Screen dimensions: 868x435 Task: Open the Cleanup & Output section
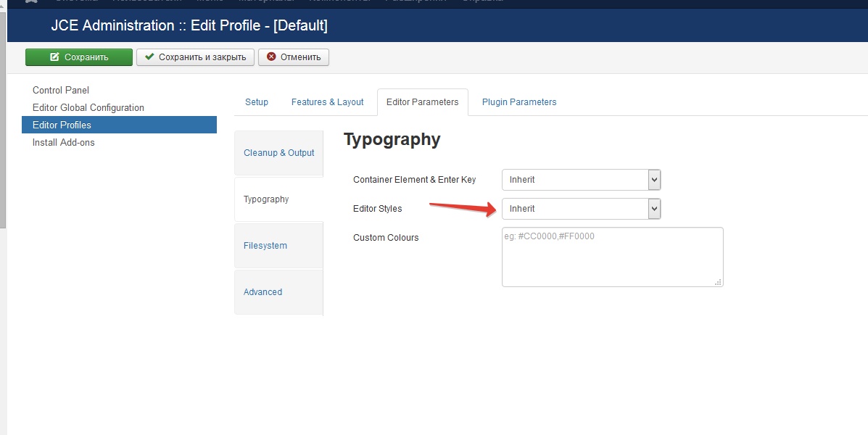[279, 153]
